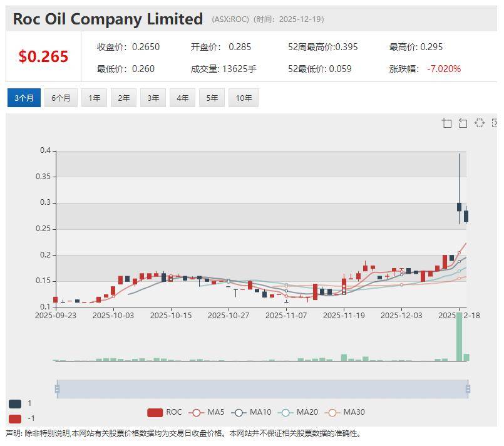
Task: Click the dark '1' visual map swatch
Action: pos(15,404)
